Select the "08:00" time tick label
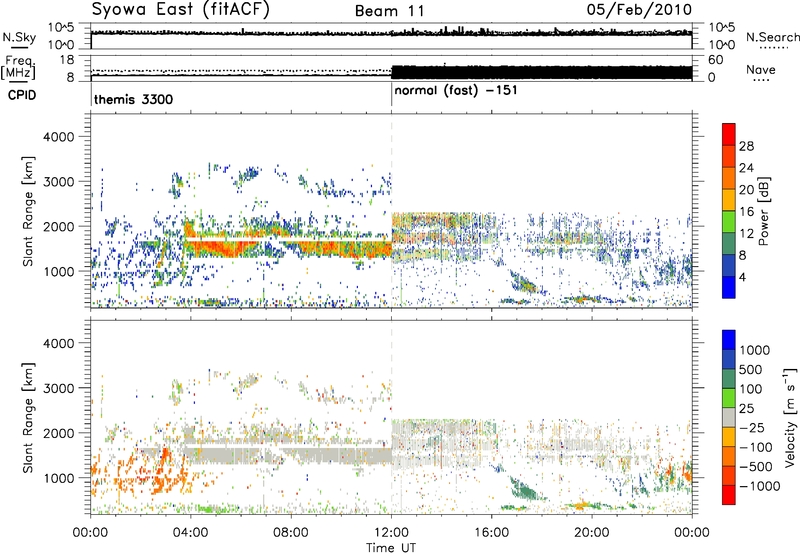The width and height of the screenshot is (800, 554). tap(290, 533)
